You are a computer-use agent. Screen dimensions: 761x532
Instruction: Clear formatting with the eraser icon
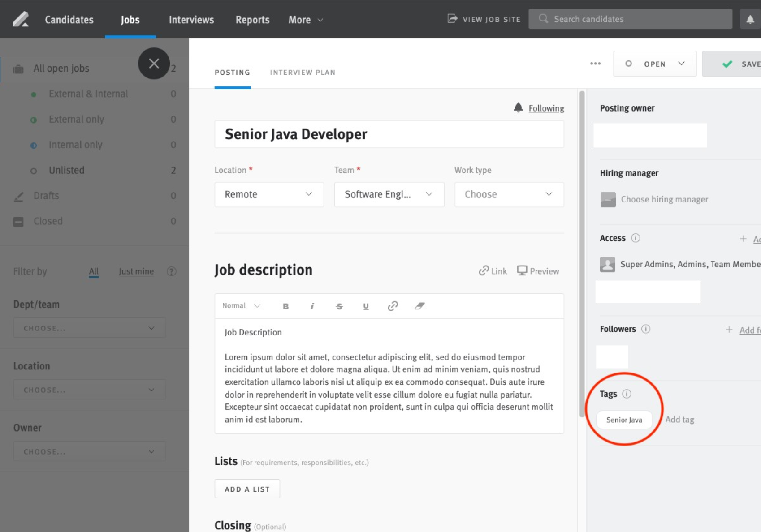tap(419, 306)
